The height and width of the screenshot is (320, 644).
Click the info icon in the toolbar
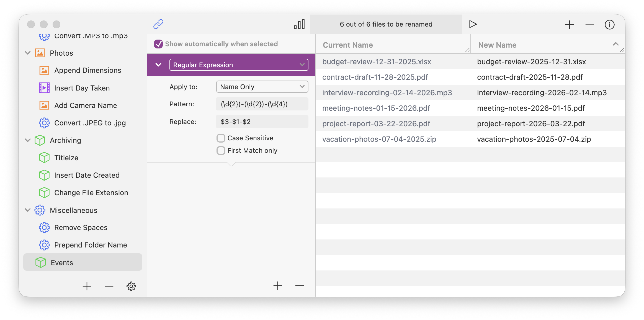coord(610,24)
